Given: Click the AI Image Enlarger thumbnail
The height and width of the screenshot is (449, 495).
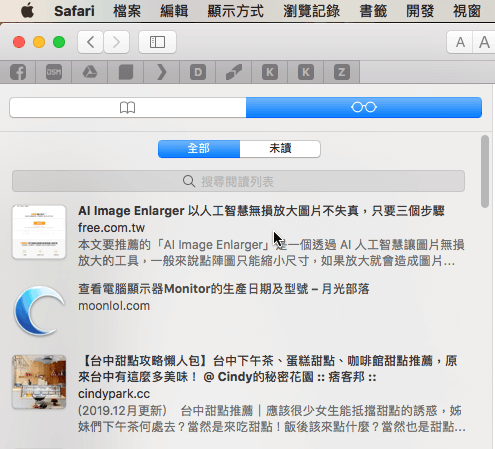Looking at the screenshot, I should (x=39, y=232).
